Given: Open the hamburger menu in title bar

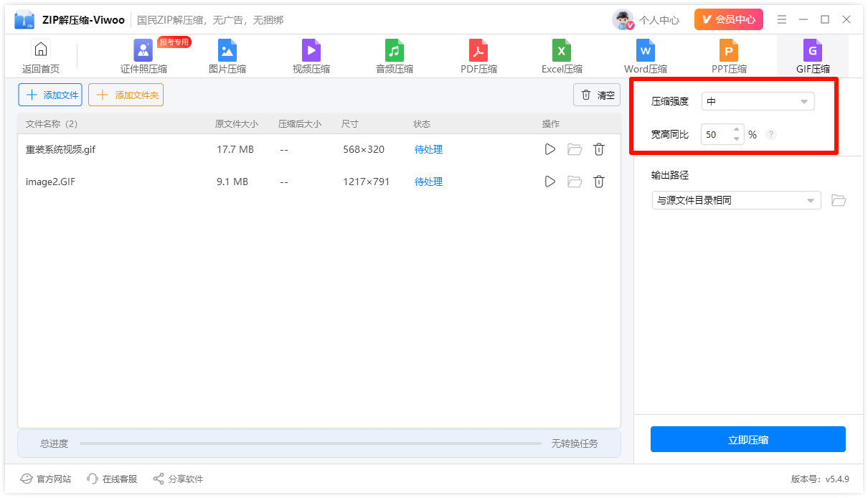Looking at the screenshot, I should pyautogui.click(x=782, y=19).
